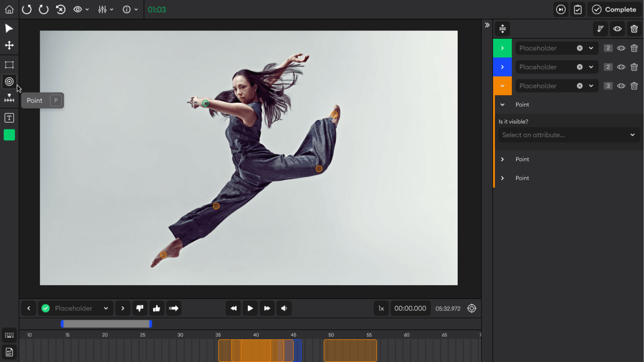Go to the home screen icon

pos(9,10)
